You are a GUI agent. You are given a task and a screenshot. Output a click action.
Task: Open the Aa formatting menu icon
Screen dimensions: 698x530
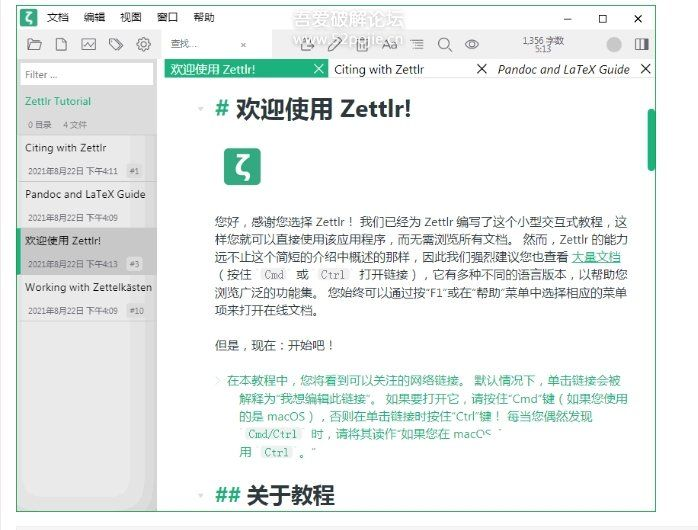pos(390,44)
